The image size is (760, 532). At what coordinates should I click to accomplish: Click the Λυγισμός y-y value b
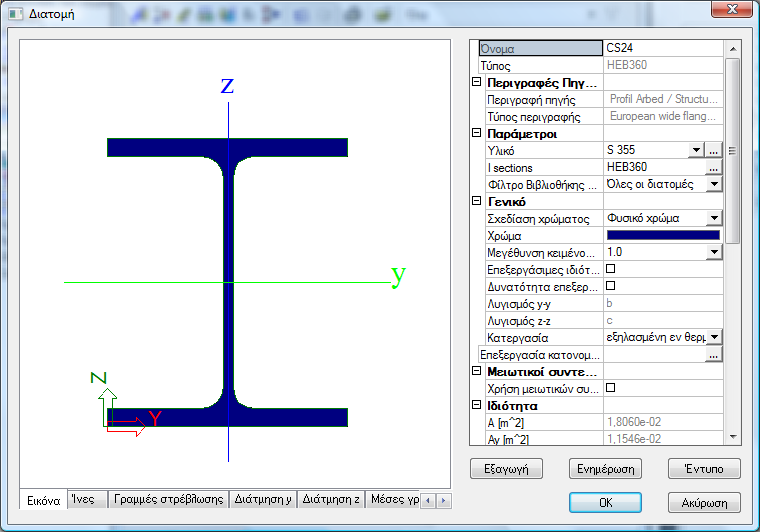coord(663,303)
